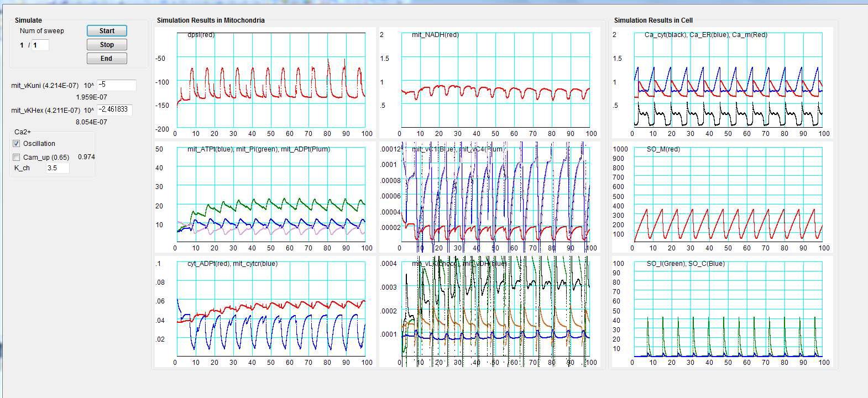Click the value '0.974' beside Cam_up
868x398 pixels.
(86, 157)
